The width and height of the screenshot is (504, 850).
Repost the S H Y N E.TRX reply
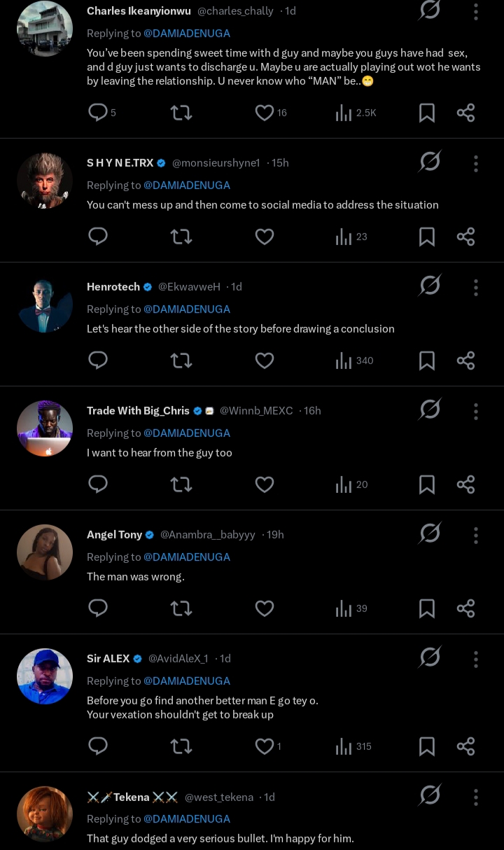[x=181, y=237]
